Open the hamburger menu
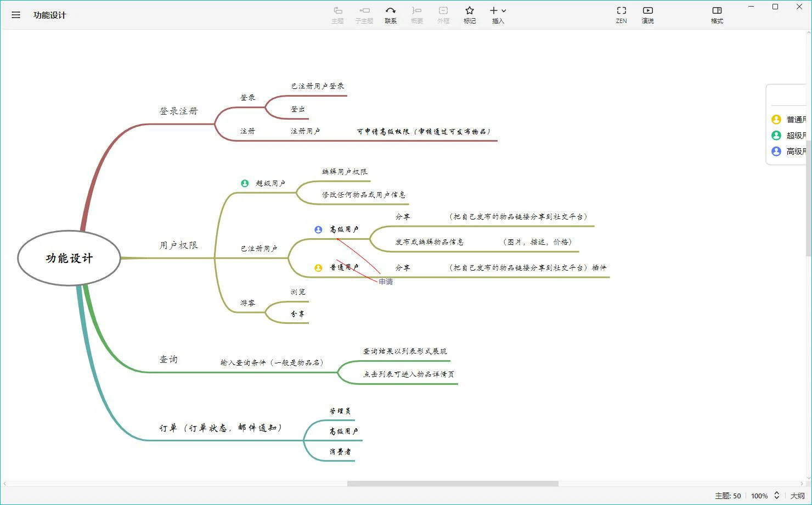 tap(16, 15)
